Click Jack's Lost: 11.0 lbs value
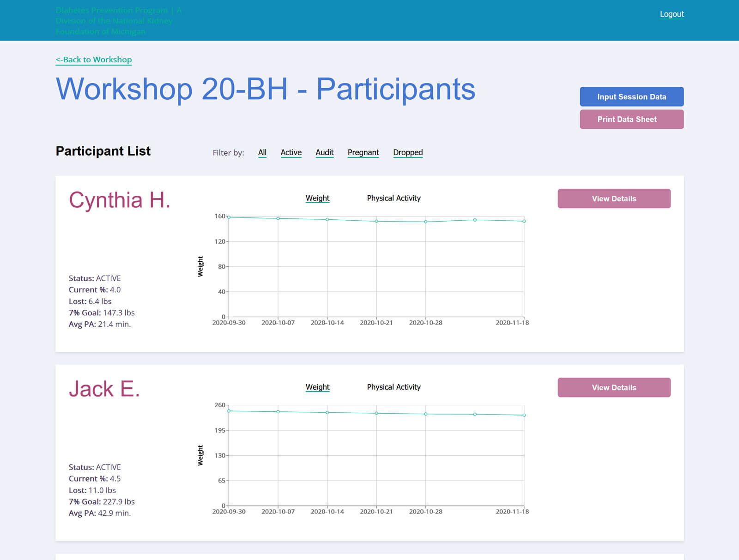 [92, 490]
